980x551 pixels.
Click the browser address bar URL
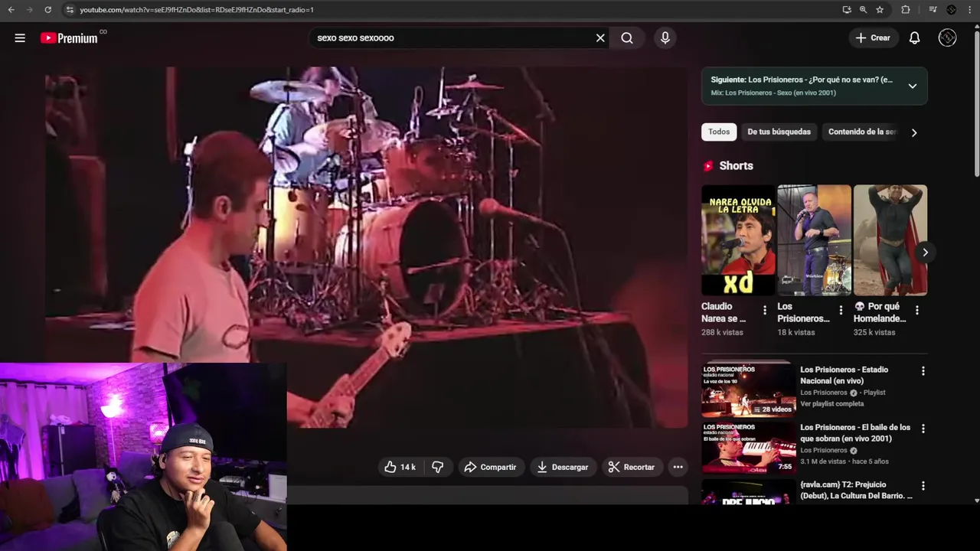click(x=197, y=10)
